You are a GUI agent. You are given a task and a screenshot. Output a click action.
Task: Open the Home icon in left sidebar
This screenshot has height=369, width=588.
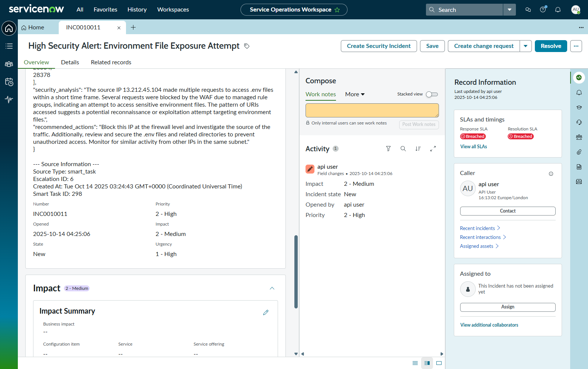(9, 28)
